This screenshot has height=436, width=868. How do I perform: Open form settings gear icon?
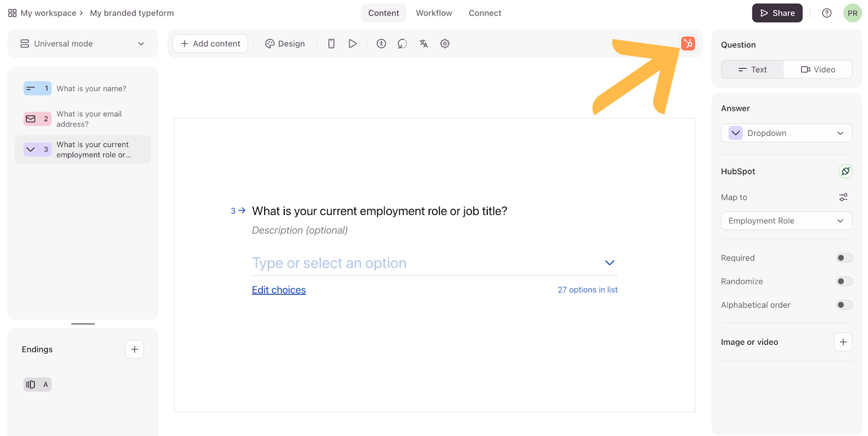(445, 43)
